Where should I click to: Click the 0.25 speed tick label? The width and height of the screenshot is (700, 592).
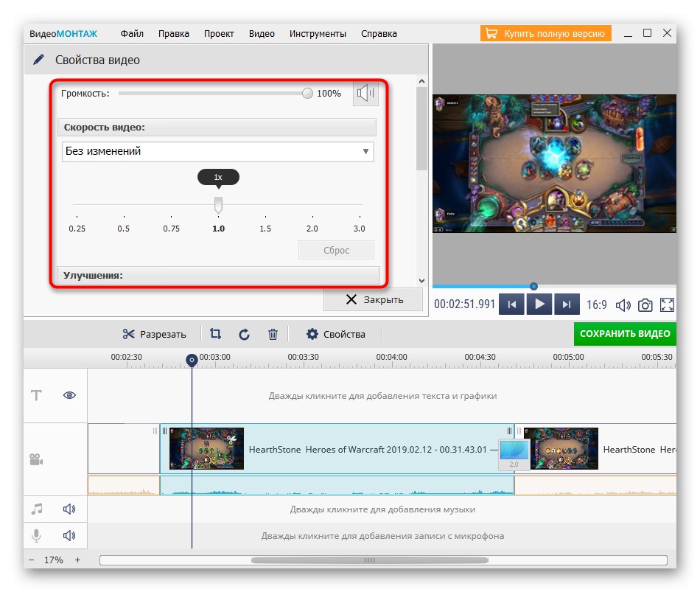tap(77, 229)
